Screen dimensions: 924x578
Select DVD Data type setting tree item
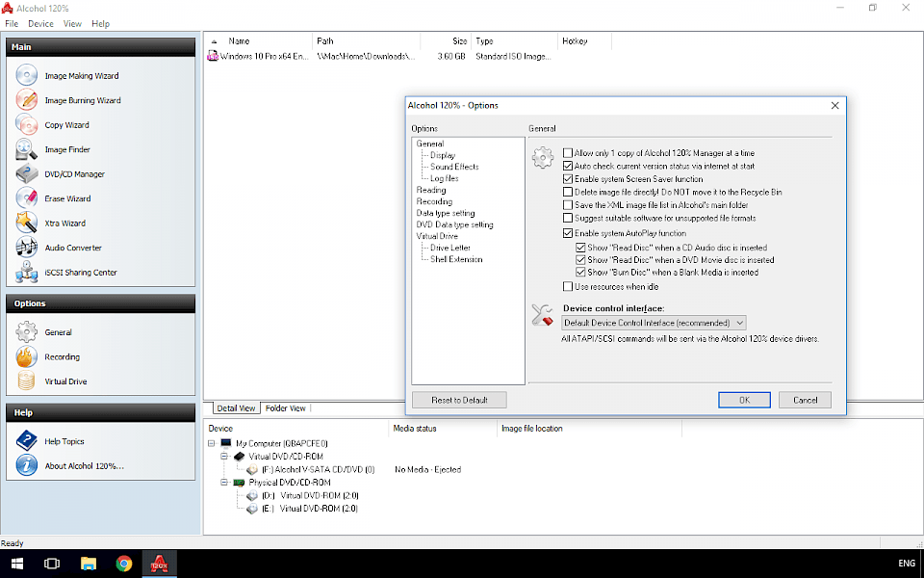coord(455,224)
